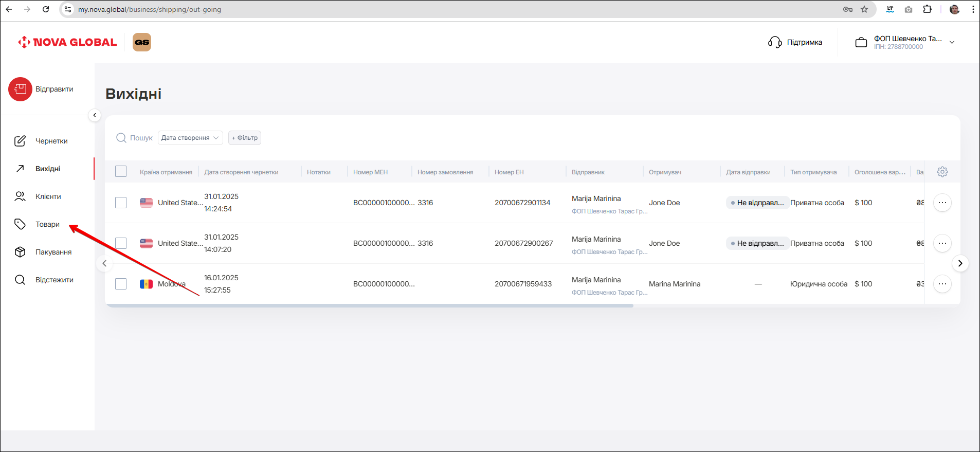Screen dimensions: 980x452
Task: Check the row with EH 20700672901134
Action: [121, 203]
